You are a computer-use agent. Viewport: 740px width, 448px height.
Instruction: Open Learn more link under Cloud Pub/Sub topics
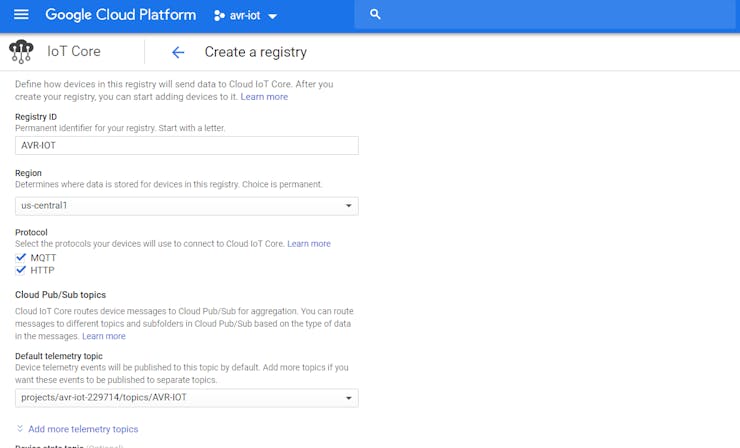(104, 336)
